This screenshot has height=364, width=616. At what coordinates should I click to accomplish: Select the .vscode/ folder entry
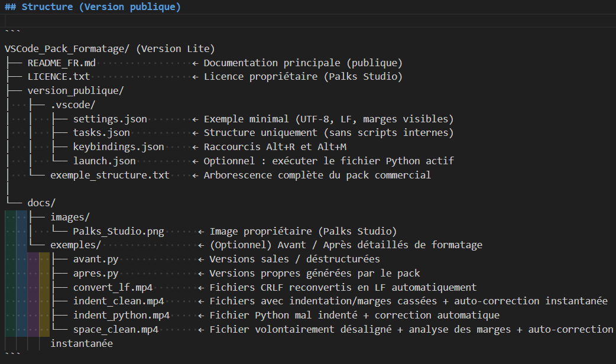73,105
